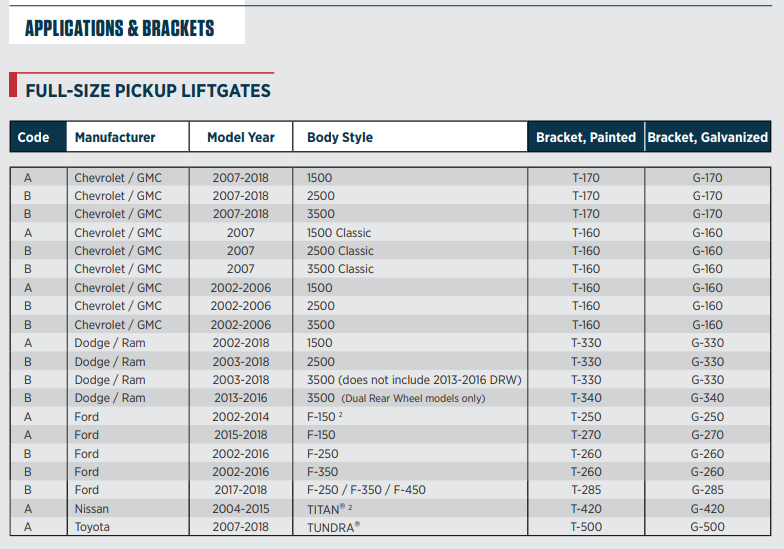Viewport: 784px width, 549px height.
Task: Click the Body Style column header
Action: tap(410, 136)
